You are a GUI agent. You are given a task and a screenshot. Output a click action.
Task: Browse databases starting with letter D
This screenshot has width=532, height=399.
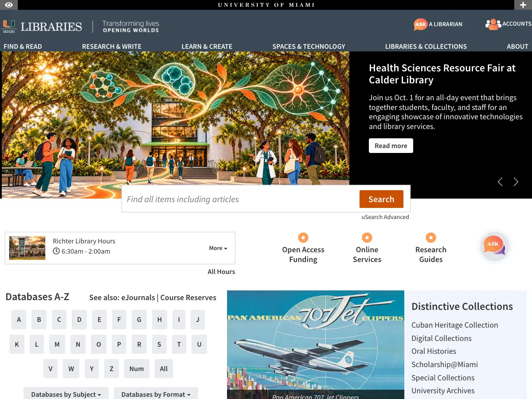(x=79, y=320)
